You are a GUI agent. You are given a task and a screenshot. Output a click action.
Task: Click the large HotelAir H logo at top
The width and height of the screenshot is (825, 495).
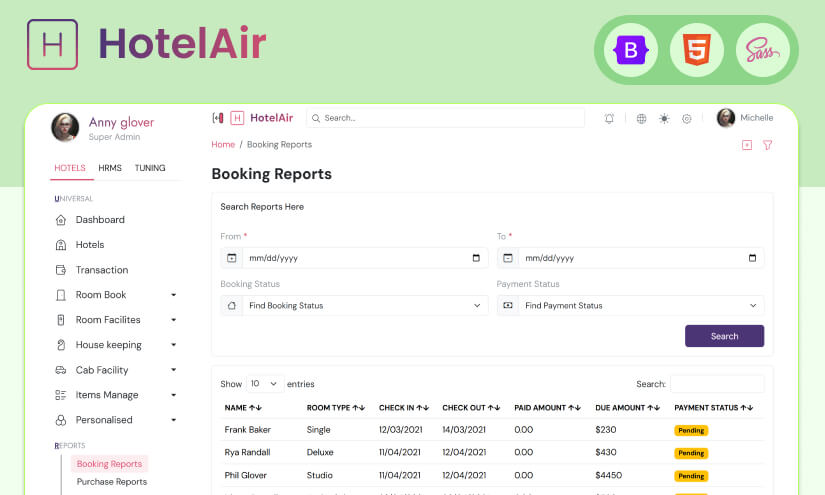point(53,44)
